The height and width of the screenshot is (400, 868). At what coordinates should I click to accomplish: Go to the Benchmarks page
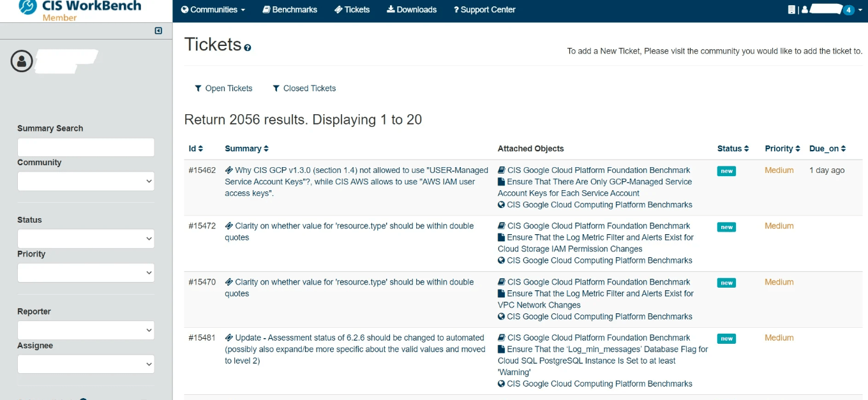[x=290, y=10]
